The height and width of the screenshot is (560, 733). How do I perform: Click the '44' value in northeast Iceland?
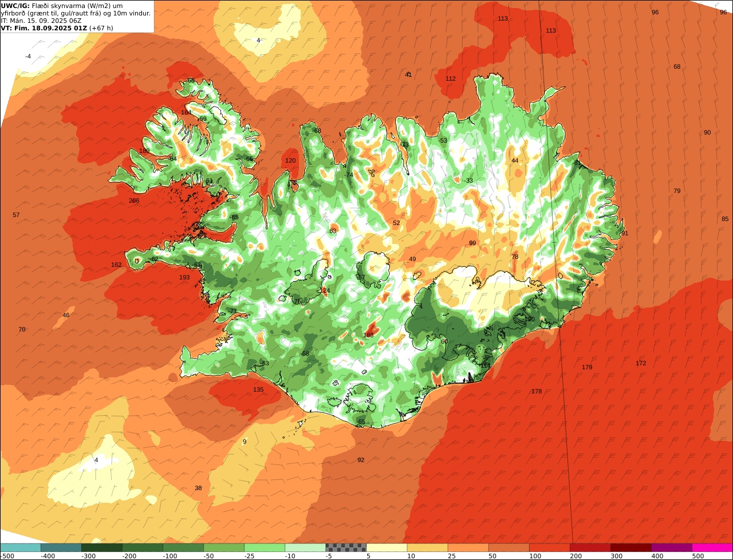pos(515,161)
